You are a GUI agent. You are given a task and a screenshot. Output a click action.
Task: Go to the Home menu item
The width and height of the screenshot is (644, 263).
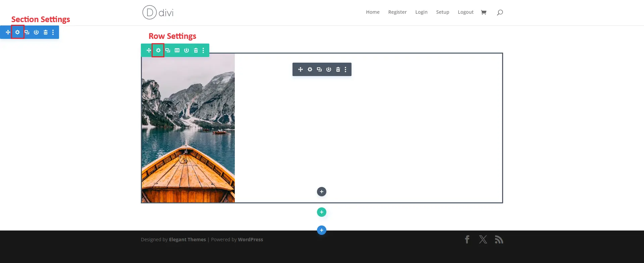[x=373, y=12]
